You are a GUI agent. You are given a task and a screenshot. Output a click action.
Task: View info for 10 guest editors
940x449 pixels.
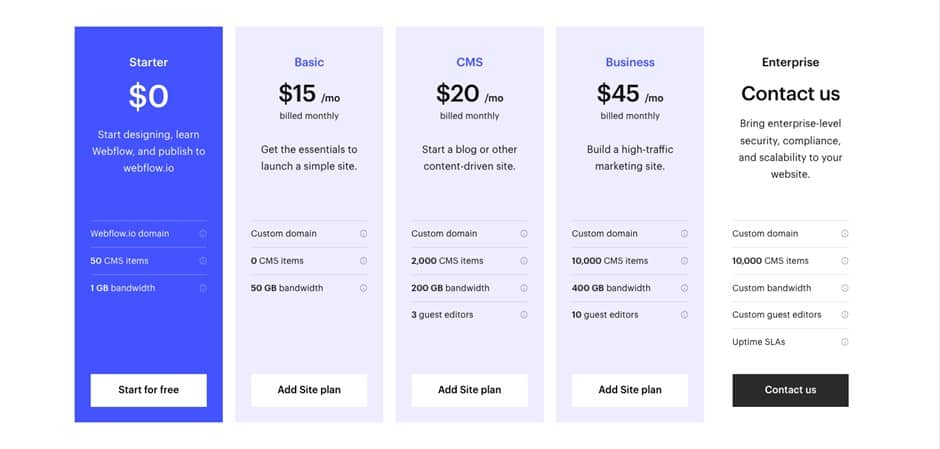(x=684, y=315)
